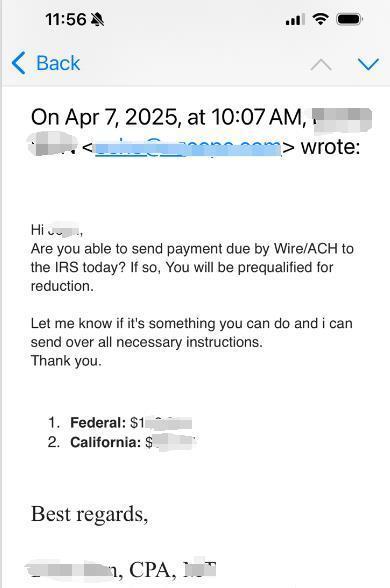Go to next message with down arrow
Viewport: 390px width, 588px height.
[369, 64]
